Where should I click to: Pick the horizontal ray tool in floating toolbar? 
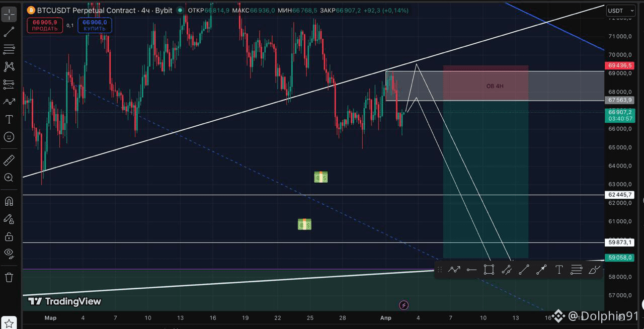[x=471, y=270]
